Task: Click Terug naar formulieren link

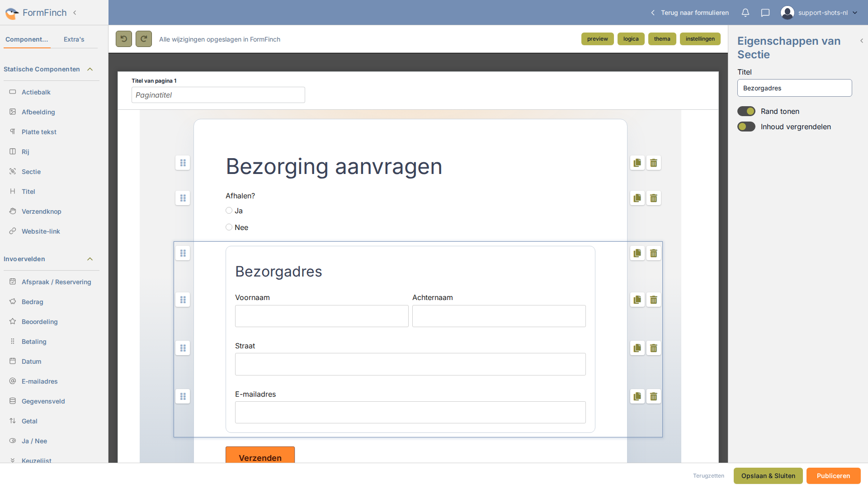Action: (690, 13)
